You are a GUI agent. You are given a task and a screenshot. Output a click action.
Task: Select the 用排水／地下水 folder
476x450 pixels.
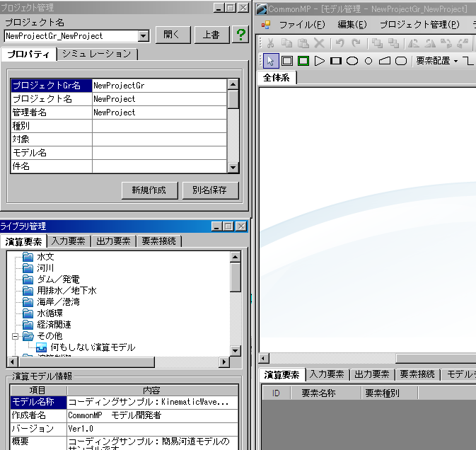[x=66, y=291]
